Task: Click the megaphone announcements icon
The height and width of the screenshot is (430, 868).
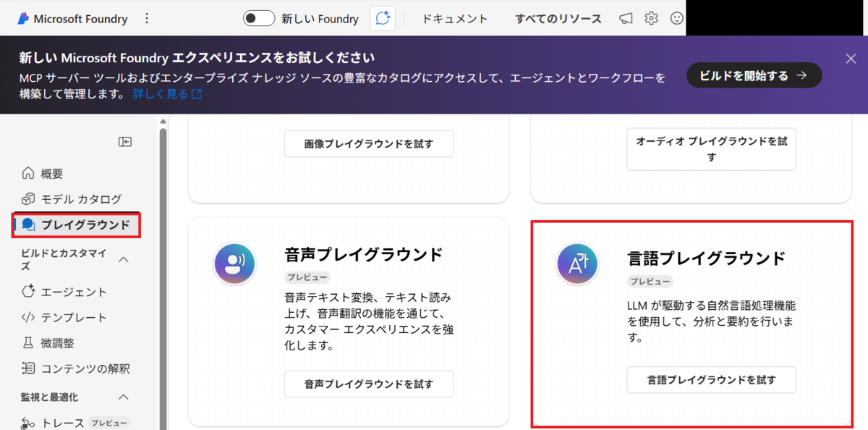Action: (626, 19)
